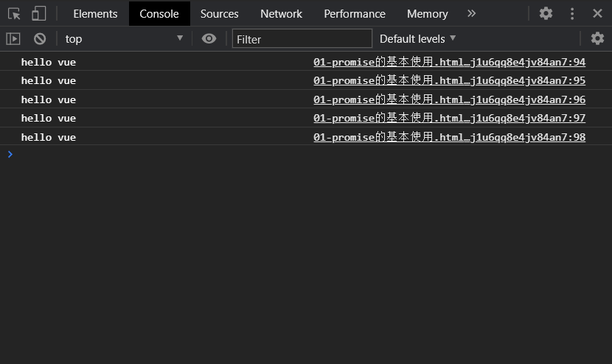
Task: Click the Filter input field
Action: (x=302, y=38)
